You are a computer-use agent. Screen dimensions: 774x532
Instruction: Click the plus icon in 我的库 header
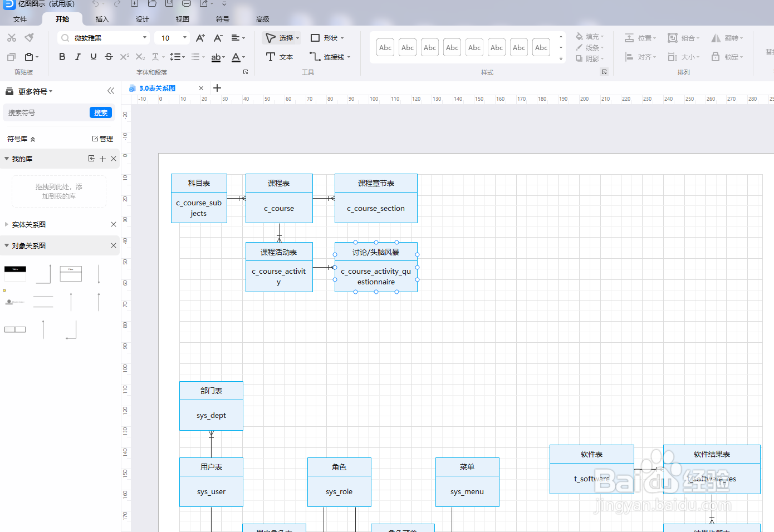click(102, 159)
